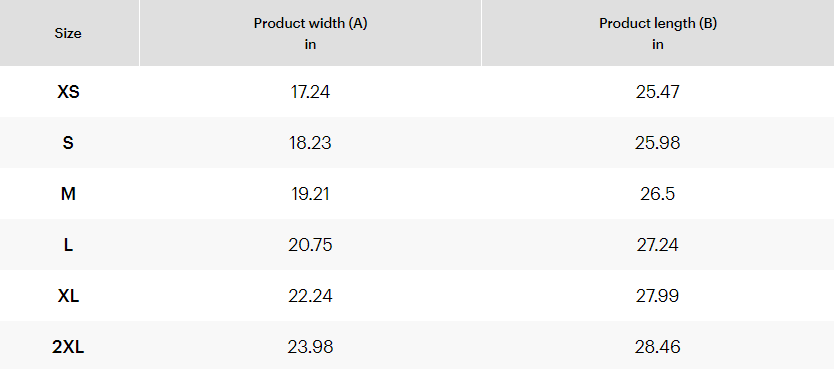Click the 25.47 length value
The width and height of the screenshot is (834, 369).
658,92
